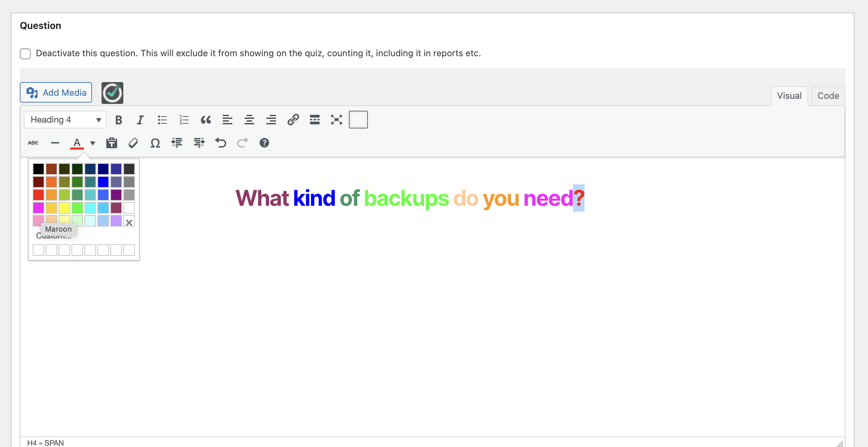Click the word 'backups' in the heading
The width and height of the screenshot is (868, 447).
point(406,199)
